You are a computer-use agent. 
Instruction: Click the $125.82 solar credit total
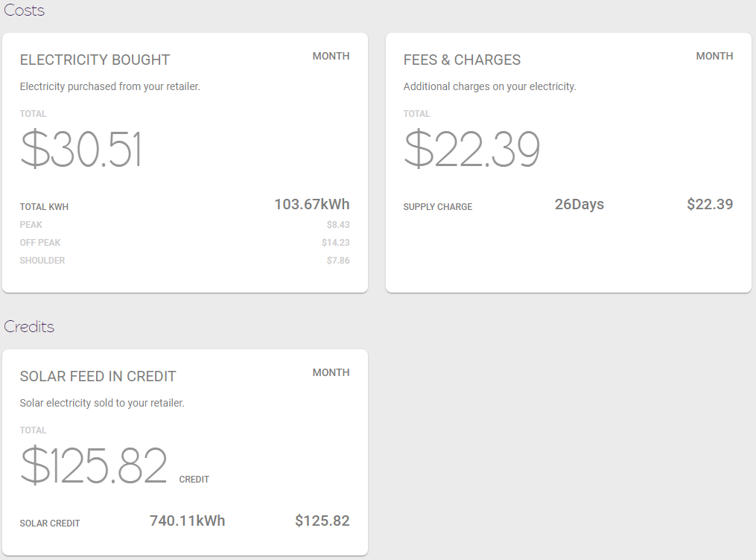(x=95, y=465)
